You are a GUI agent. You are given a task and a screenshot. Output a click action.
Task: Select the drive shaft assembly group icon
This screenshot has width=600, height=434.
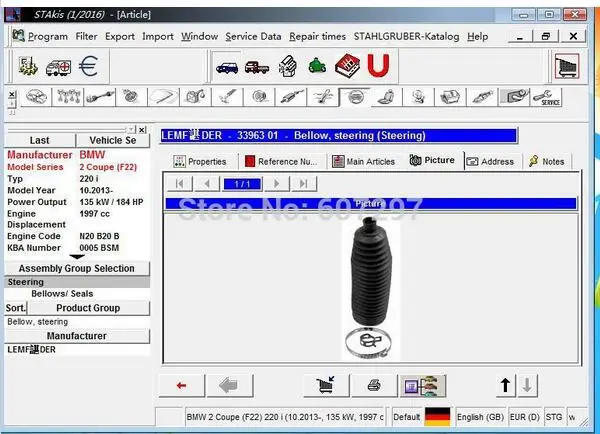point(99,97)
